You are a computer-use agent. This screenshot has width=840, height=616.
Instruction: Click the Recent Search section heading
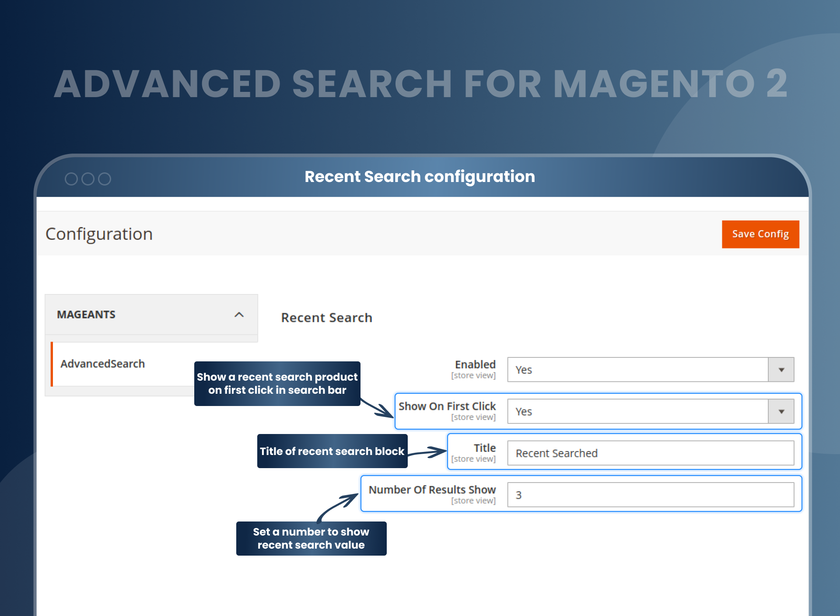326,318
